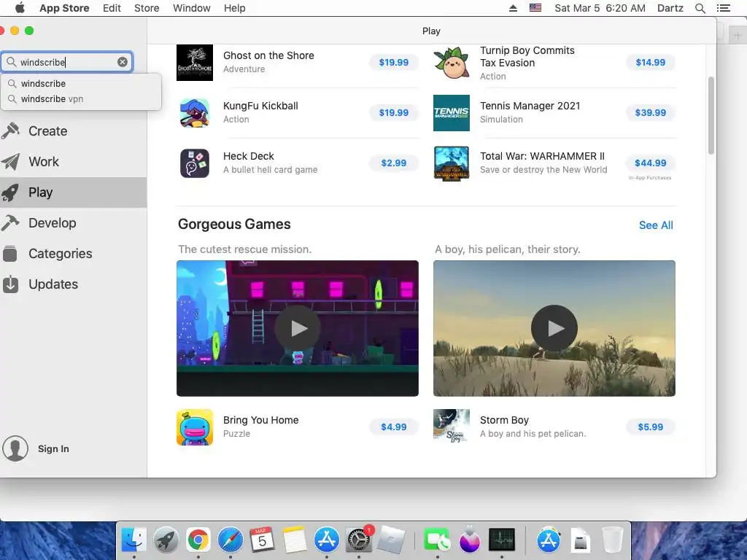
Task: Open the Heck Deck app icon
Action: point(194,163)
